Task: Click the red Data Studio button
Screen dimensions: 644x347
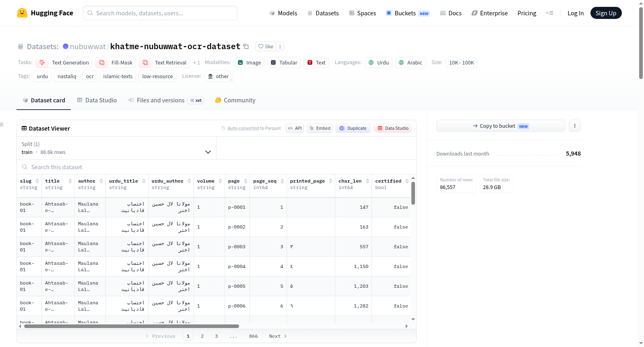Action: pos(393,128)
